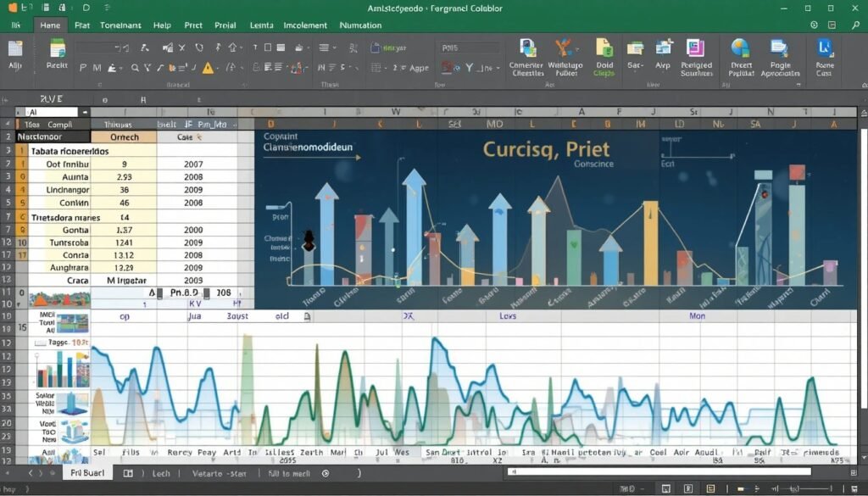Click the Alrp ribbon icon
Image resolution: width=868 pixels, height=496 pixels.
click(663, 48)
